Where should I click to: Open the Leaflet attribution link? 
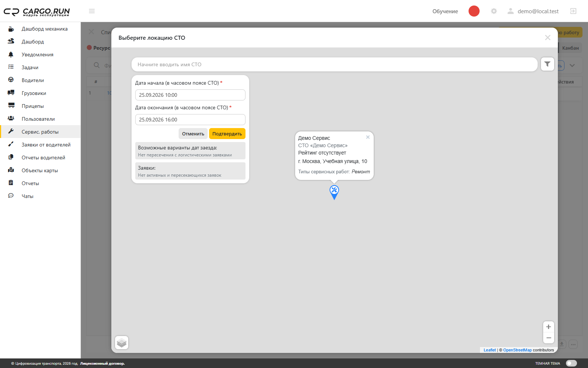click(490, 350)
